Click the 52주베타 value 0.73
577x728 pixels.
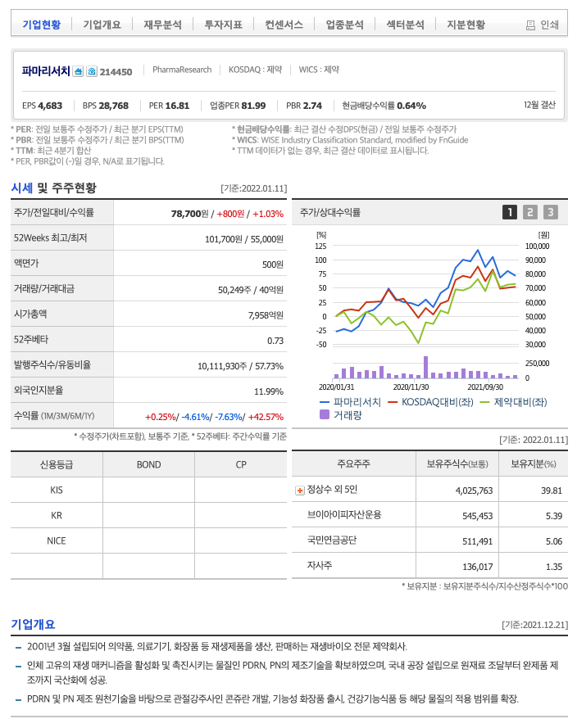[275, 341]
